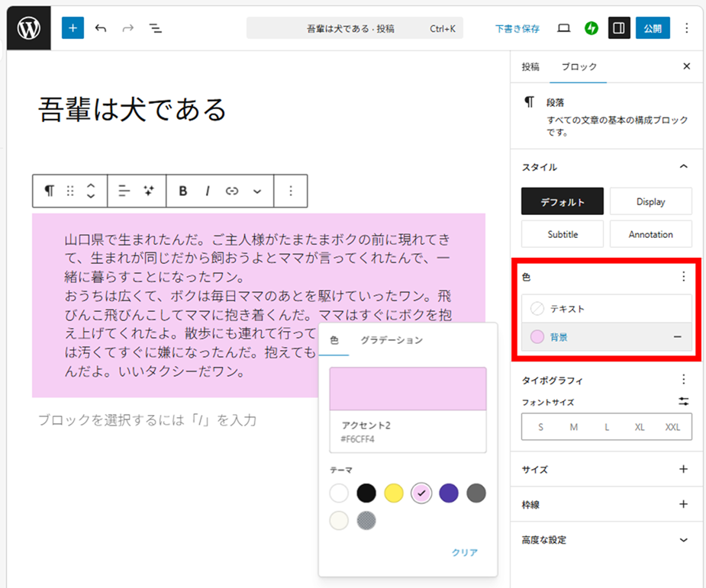Switch to the 投稿 tab

[x=530, y=67]
